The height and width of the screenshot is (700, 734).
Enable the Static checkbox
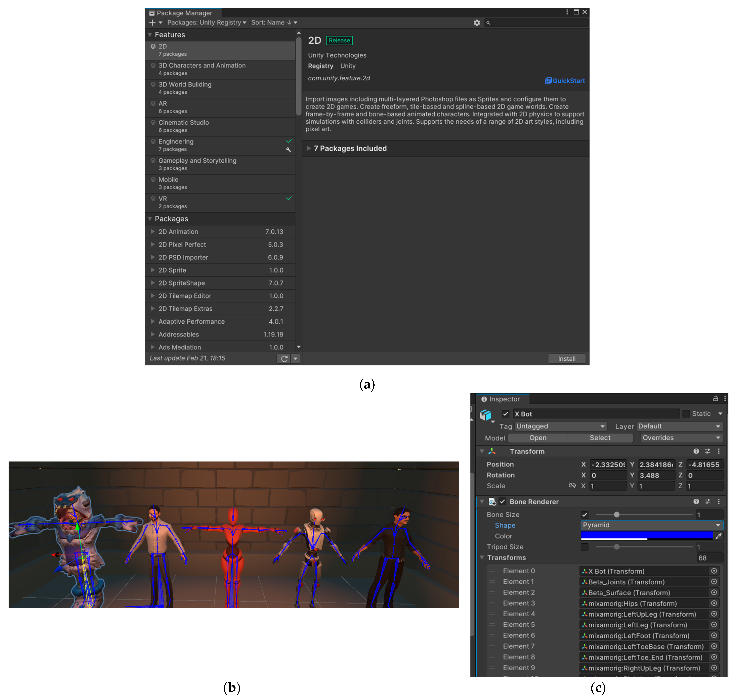click(685, 413)
